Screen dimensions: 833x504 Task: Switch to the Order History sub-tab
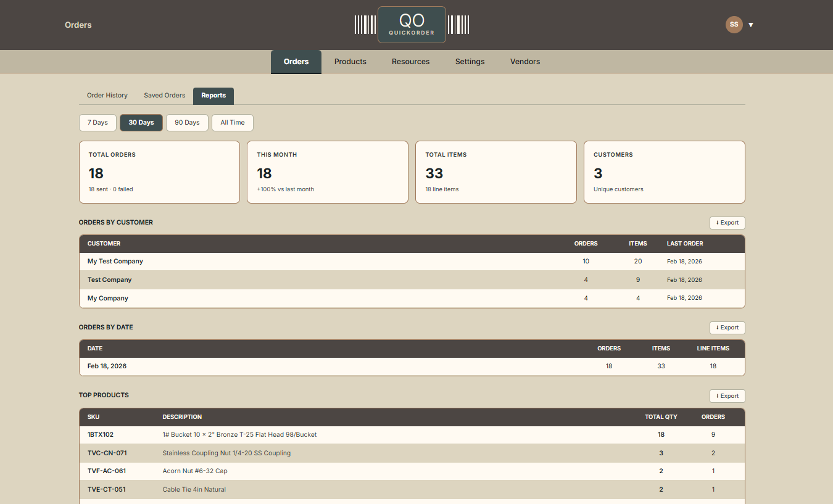click(x=107, y=96)
